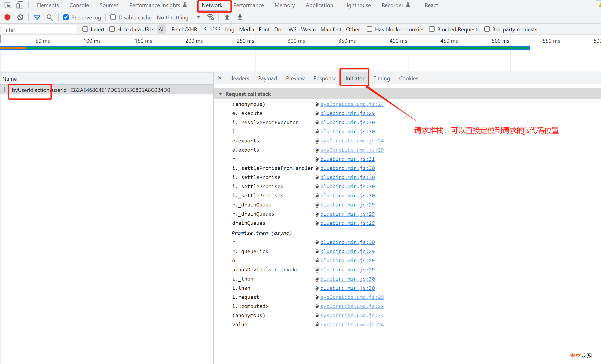Export HAR file download icon
601x364 pixels.
click(240, 17)
